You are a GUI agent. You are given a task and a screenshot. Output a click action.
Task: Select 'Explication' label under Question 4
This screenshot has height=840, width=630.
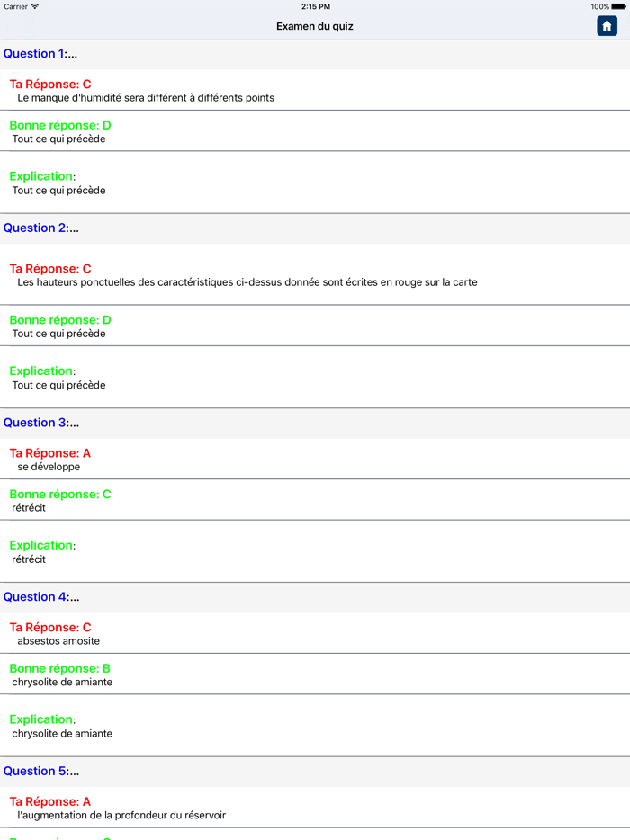(42, 719)
